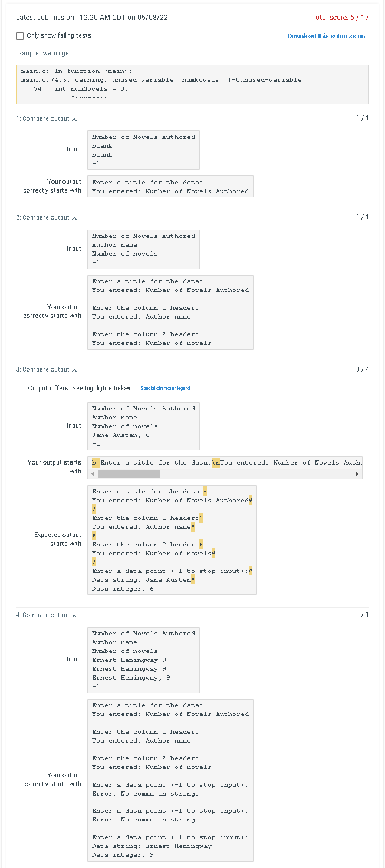
Task: Click the '1 / 1' score on test 1
Action: (x=361, y=118)
